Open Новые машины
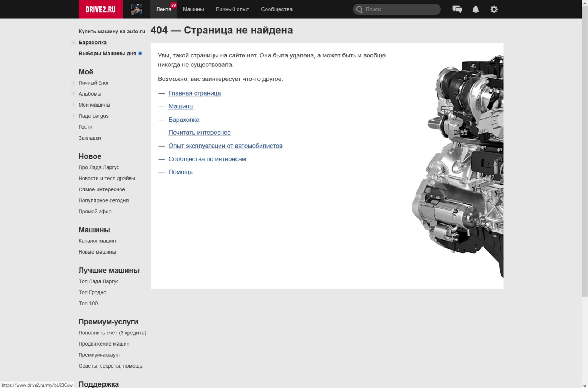This screenshot has width=588, height=388. pyautogui.click(x=97, y=252)
